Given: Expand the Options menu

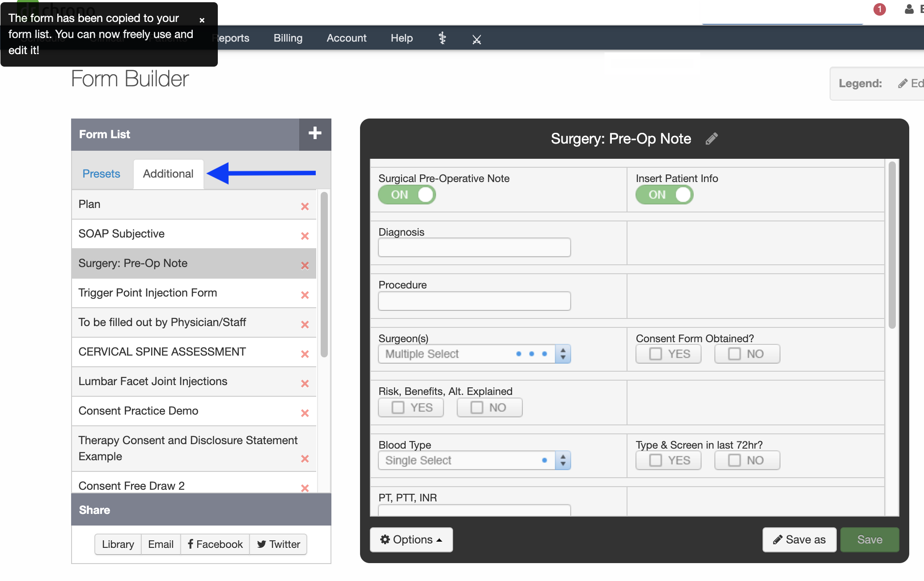Looking at the screenshot, I should click(411, 539).
